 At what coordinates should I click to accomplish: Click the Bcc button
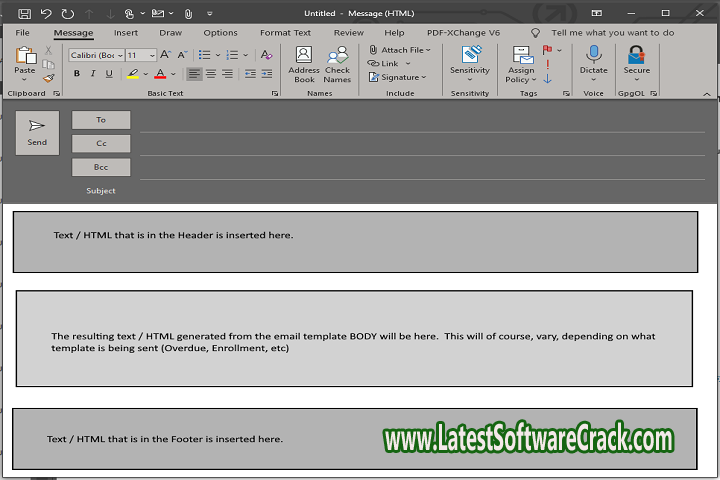(x=101, y=167)
